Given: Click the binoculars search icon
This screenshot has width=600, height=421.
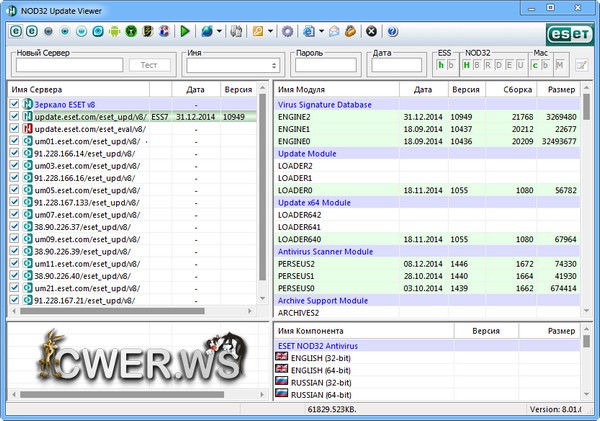Looking at the screenshot, I should (x=235, y=31).
